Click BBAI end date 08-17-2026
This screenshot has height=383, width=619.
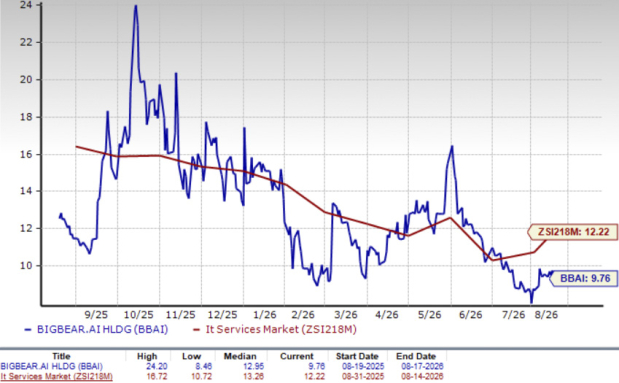422,366
